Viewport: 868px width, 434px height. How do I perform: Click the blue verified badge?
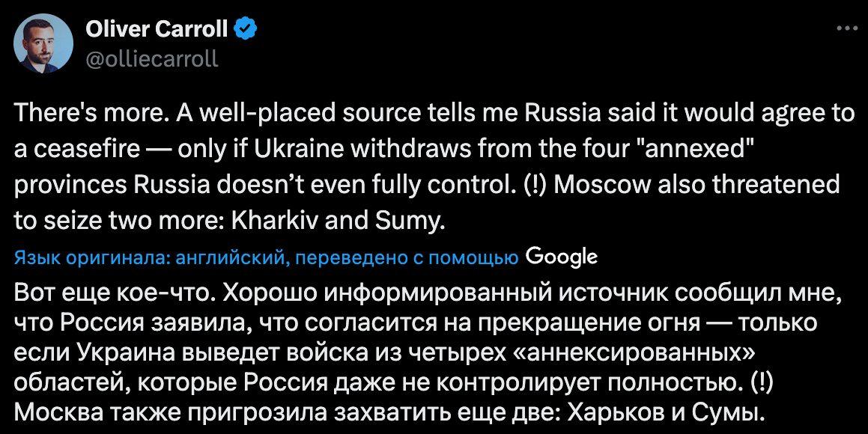(x=247, y=31)
